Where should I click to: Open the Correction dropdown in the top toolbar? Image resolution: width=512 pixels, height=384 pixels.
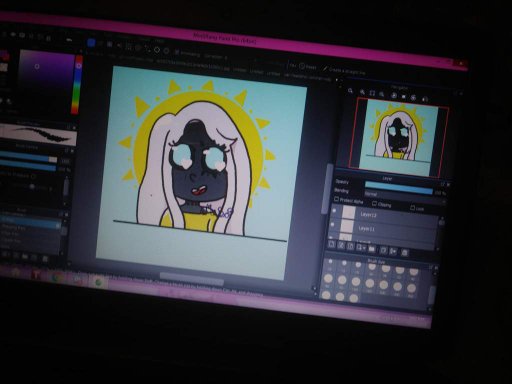(x=216, y=57)
